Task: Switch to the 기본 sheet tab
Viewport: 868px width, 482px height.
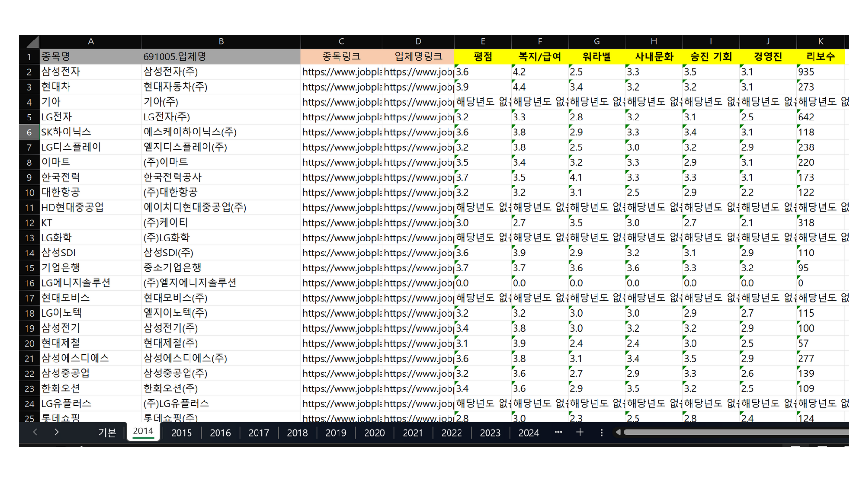Action: 107,433
